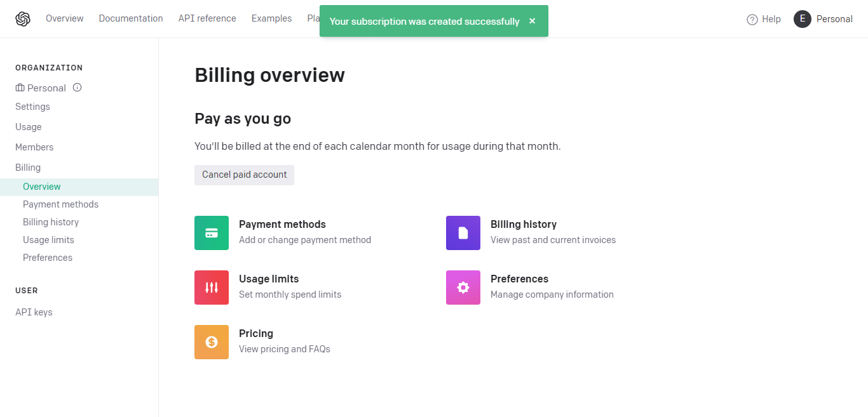868x417 pixels.
Task: Open the Personal account menu
Action: pos(834,19)
